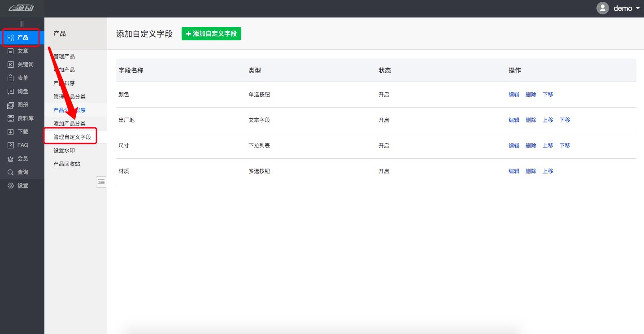Collapse the main sidebar using top handle

(x=22, y=24)
